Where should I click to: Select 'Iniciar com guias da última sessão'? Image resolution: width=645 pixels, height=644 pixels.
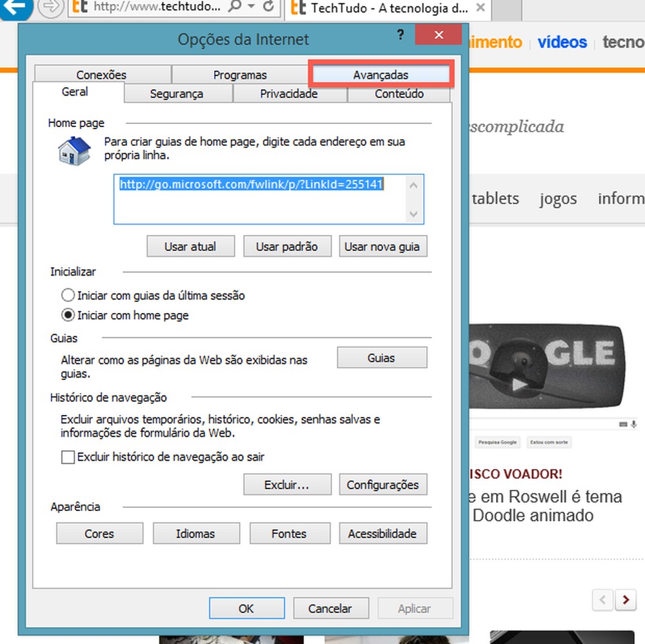click(68, 295)
